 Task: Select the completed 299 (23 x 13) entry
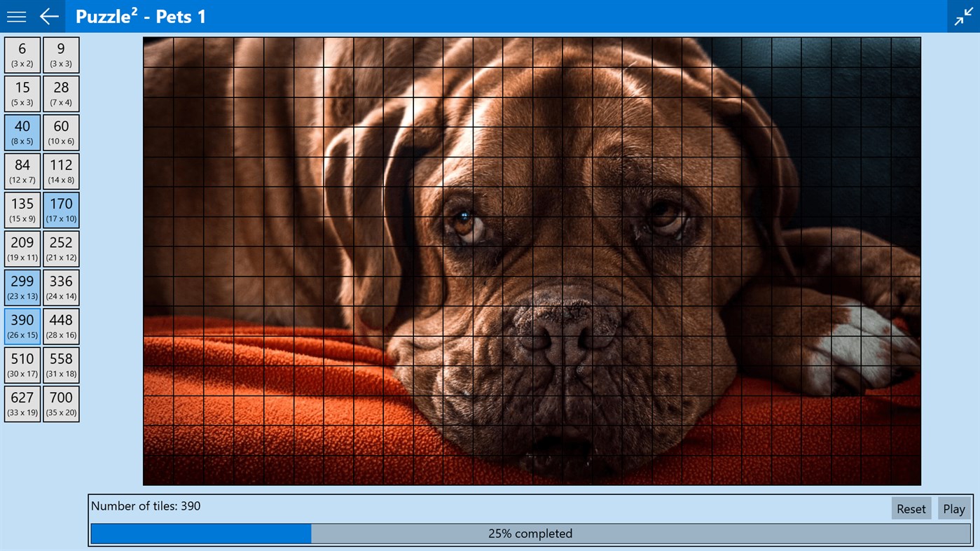[x=22, y=287]
